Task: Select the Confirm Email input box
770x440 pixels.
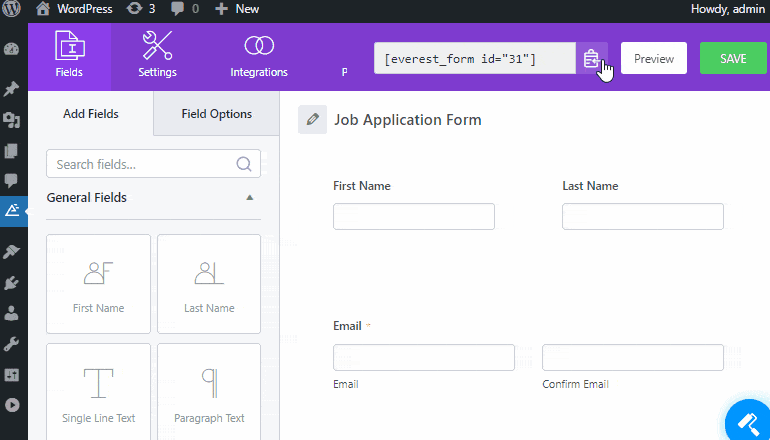Action: (x=633, y=358)
